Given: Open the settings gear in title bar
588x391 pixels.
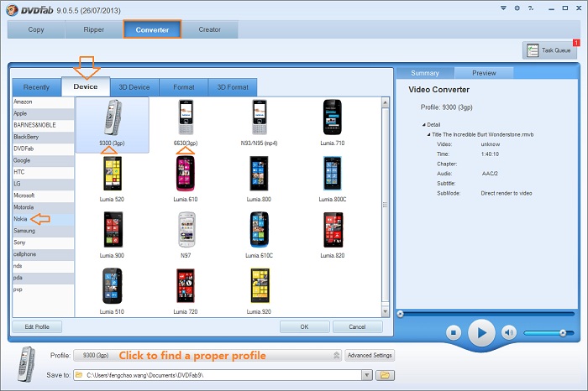Looking at the screenshot, I should tap(517, 8).
